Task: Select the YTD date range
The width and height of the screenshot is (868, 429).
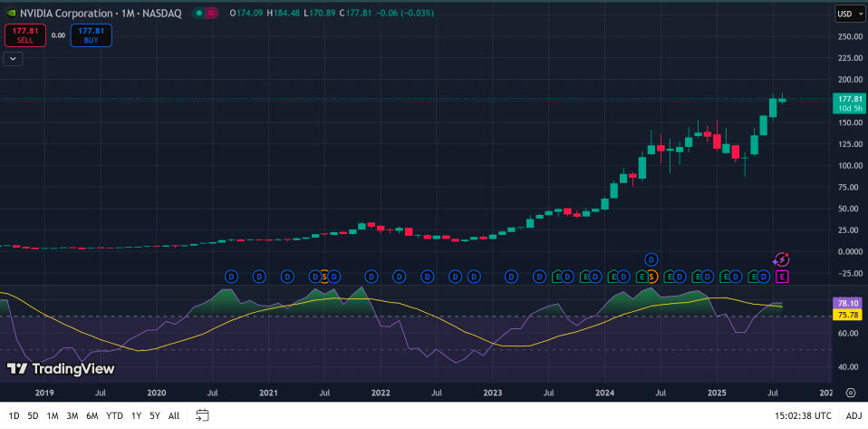Action: coord(114,415)
